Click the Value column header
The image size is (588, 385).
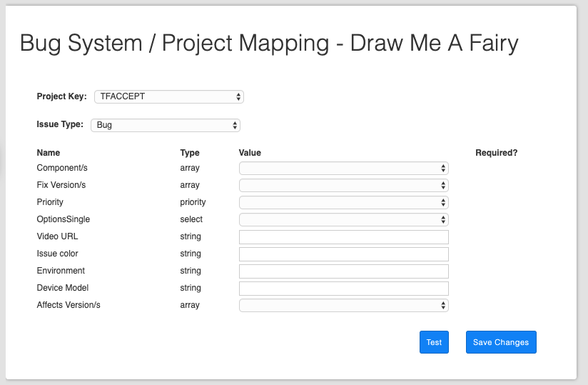tap(250, 153)
